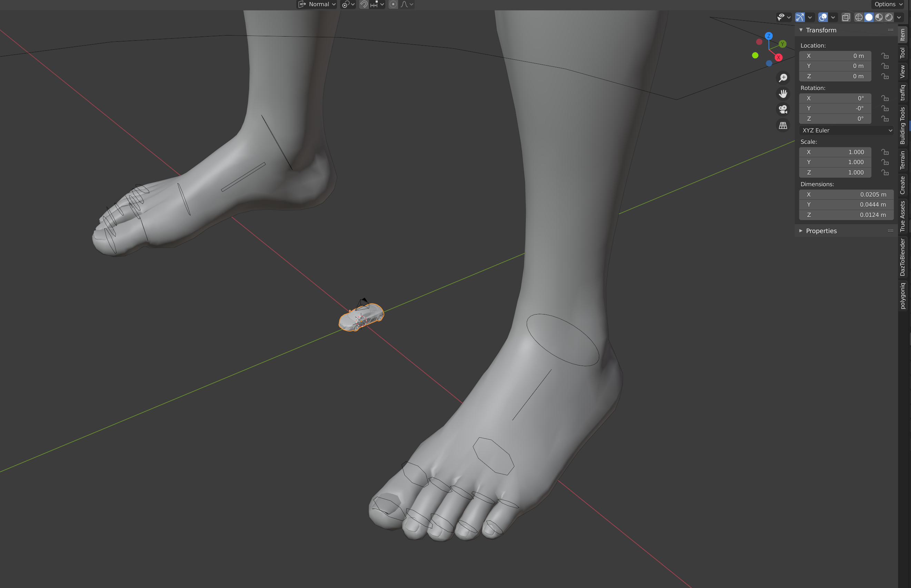Switch to rendered viewport shading

pyautogui.click(x=889, y=17)
